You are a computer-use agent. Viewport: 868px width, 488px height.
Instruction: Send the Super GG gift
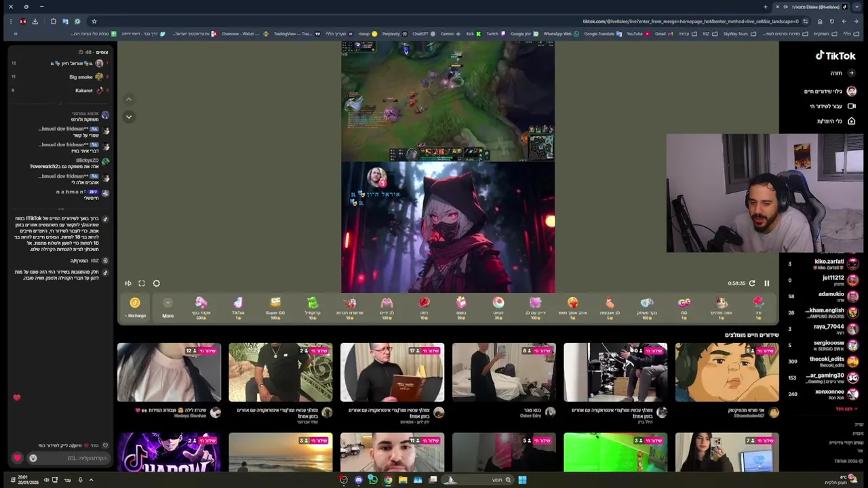275,308
